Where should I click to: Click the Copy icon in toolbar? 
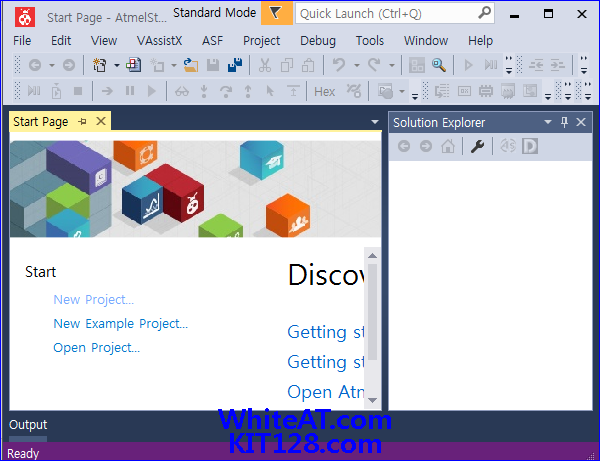pos(287,65)
